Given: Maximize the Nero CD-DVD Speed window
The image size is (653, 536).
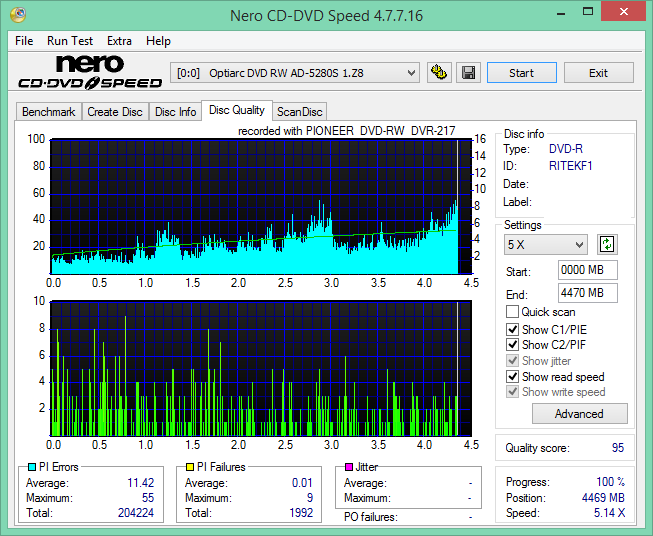Looking at the screenshot, I should (x=588, y=12).
